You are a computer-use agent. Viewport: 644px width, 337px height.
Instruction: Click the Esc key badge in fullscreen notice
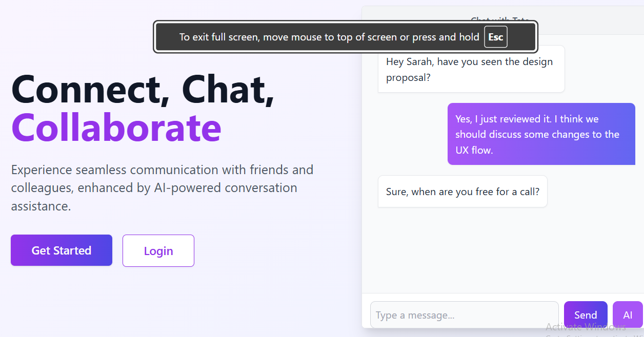click(495, 37)
